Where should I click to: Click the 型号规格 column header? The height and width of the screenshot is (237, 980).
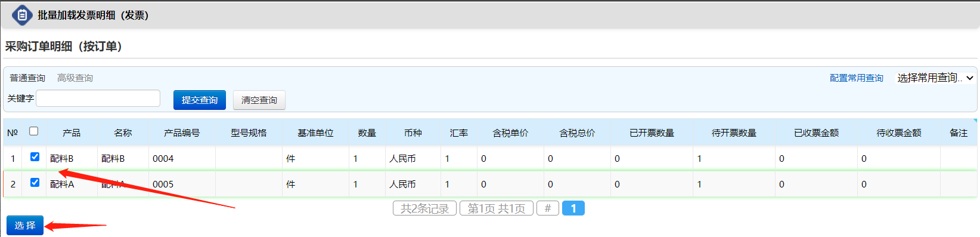[249, 133]
